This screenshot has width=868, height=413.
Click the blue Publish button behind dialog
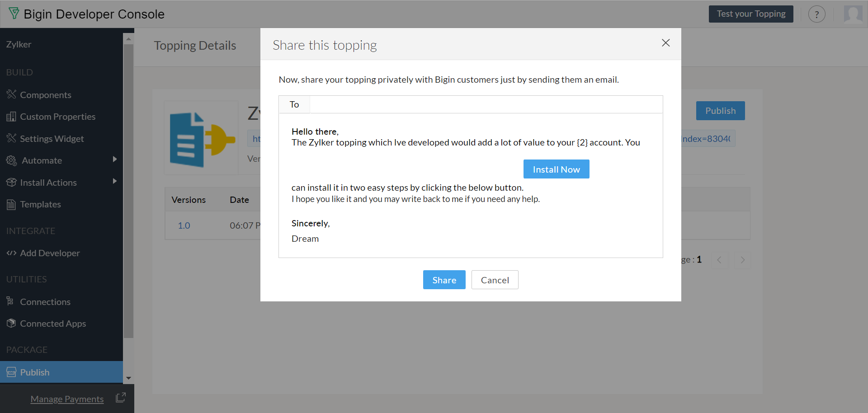pos(720,111)
